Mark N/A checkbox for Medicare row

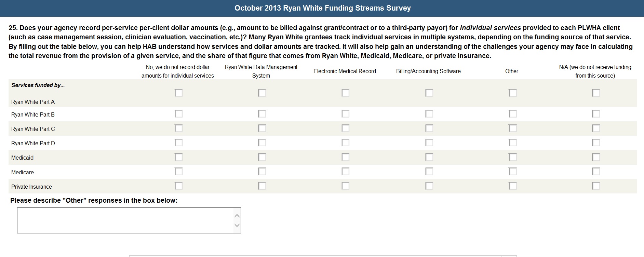pos(596,171)
